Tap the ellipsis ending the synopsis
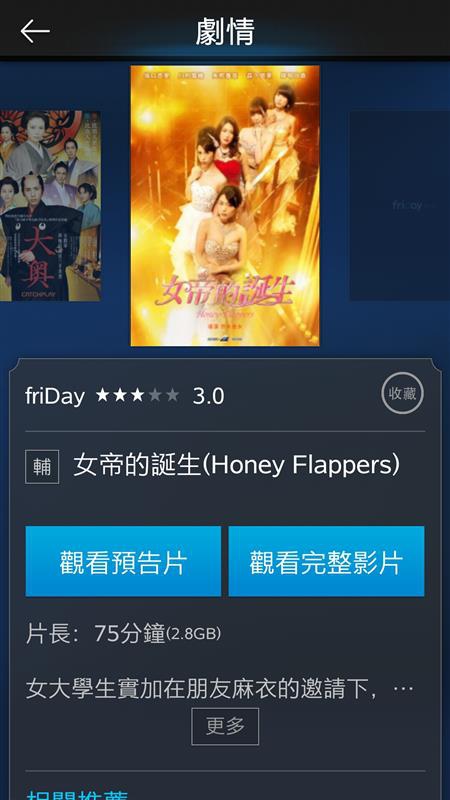The width and height of the screenshot is (450, 800). coord(403,689)
